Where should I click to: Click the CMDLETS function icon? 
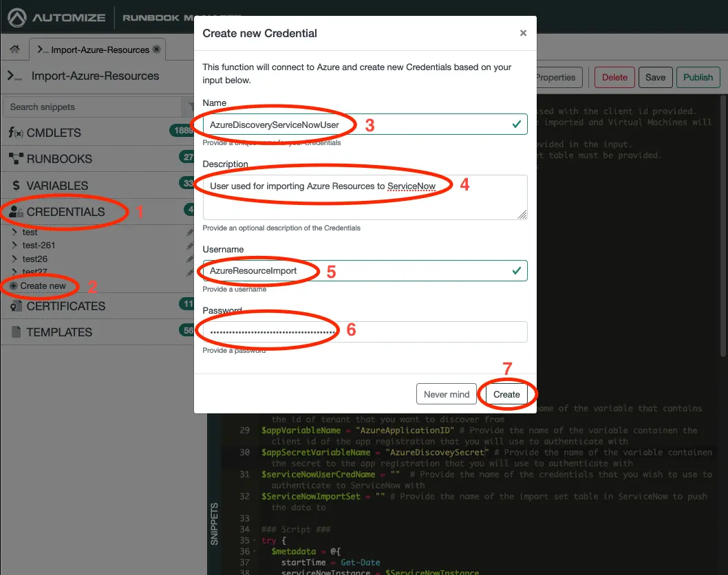click(x=15, y=133)
